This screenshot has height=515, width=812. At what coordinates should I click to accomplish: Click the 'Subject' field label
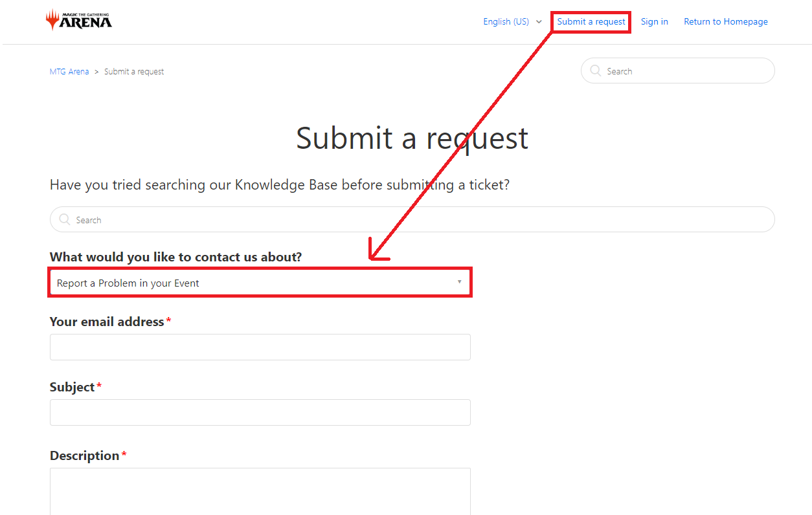[72, 387]
